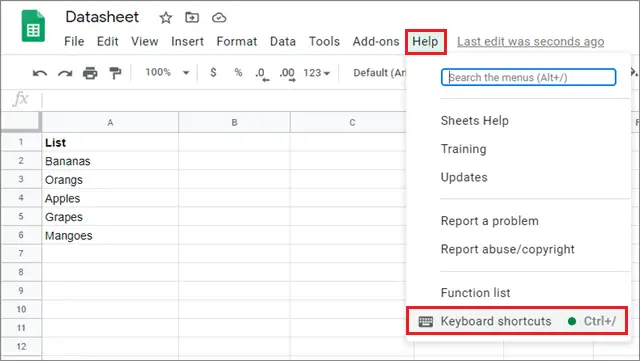The width and height of the screenshot is (640, 361).
Task: Increase decimal places
Action: pos(287,74)
